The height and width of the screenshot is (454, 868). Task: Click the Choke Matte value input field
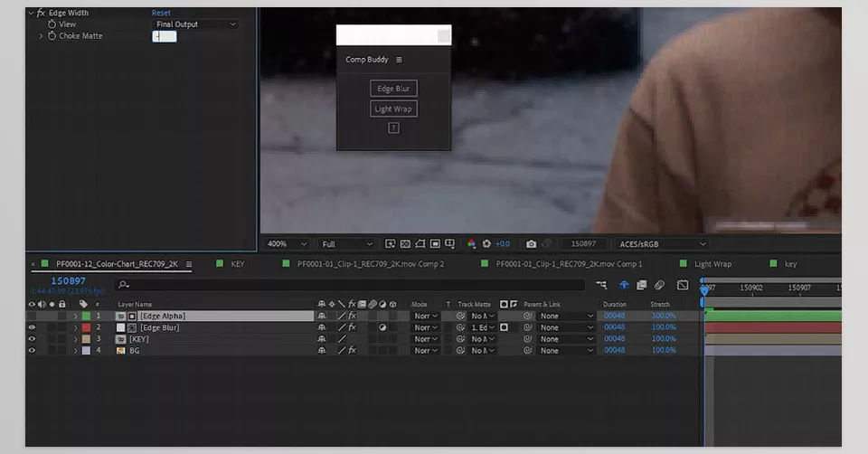(x=165, y=36)
